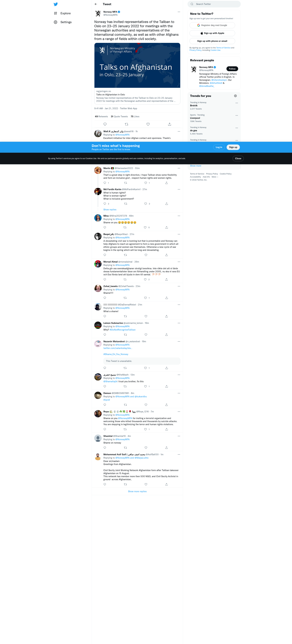The height and width of the screenshot is (644, 292).
Task: Follow the Norway MFA account
Action: (232, 69)
